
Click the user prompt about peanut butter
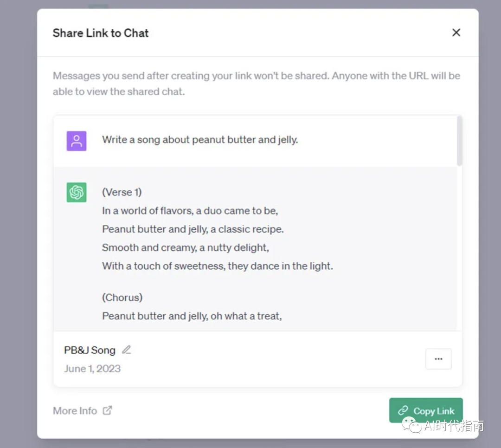[x=200, y=140]
